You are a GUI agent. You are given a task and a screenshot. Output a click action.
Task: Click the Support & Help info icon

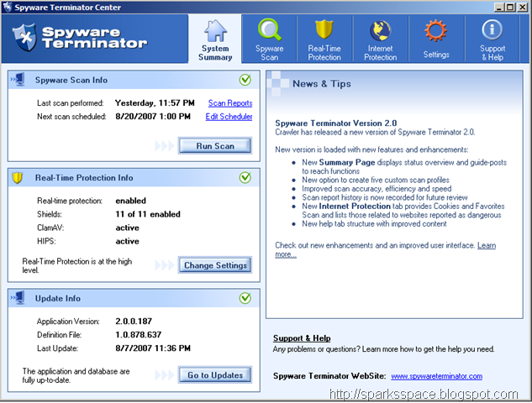tap(492, 30)
